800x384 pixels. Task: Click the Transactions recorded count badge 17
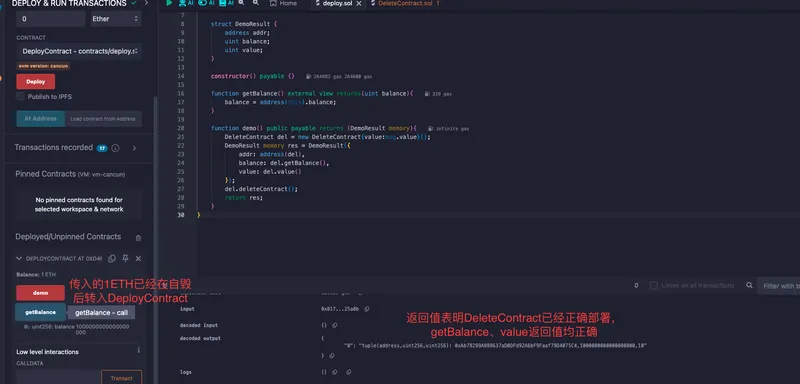[102, 148]
